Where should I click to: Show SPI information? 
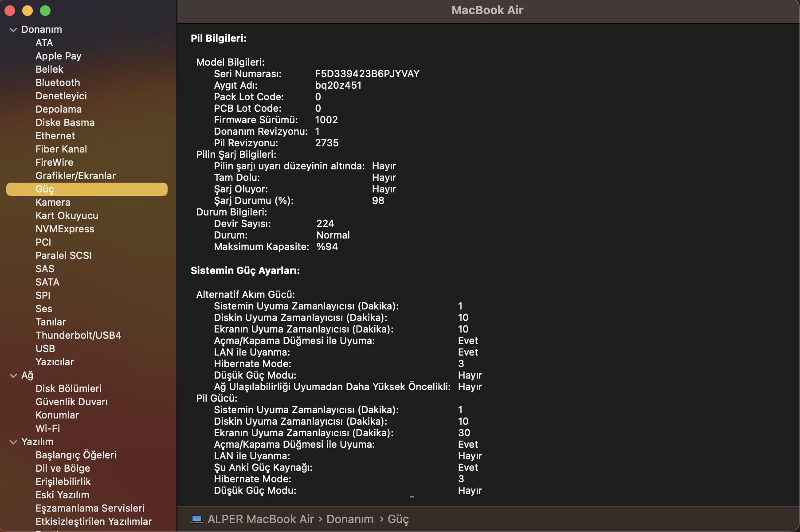(x=43, y=296)
